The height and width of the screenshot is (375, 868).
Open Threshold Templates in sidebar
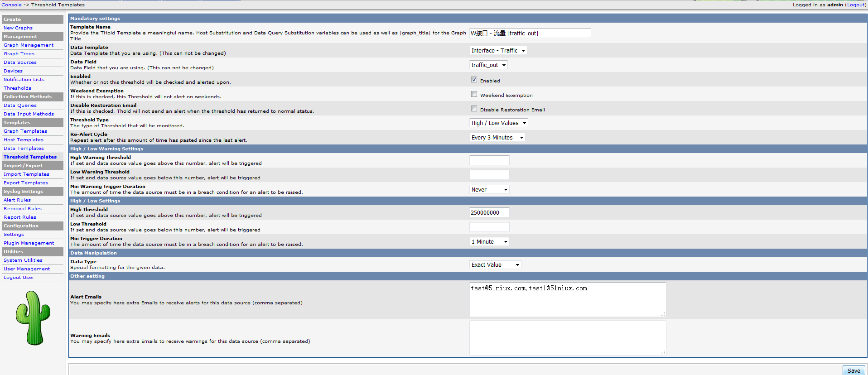coord(30,157)
